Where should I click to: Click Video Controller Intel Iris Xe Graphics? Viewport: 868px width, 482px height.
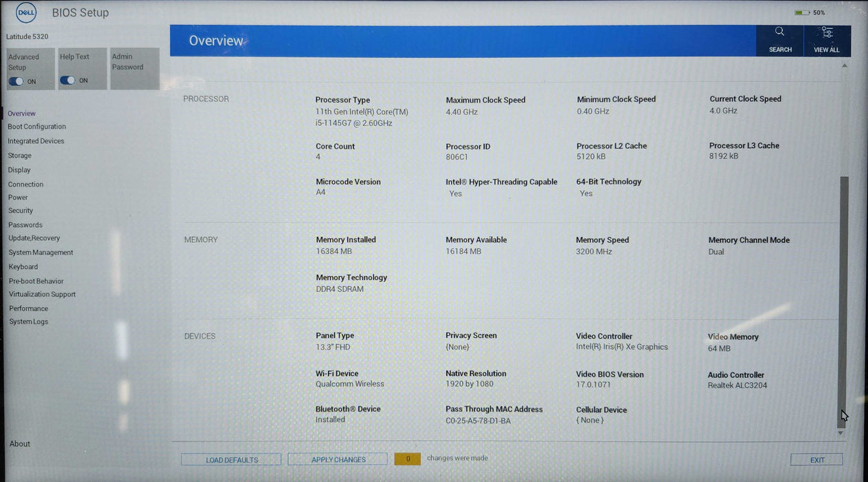(x=622, y=347)
